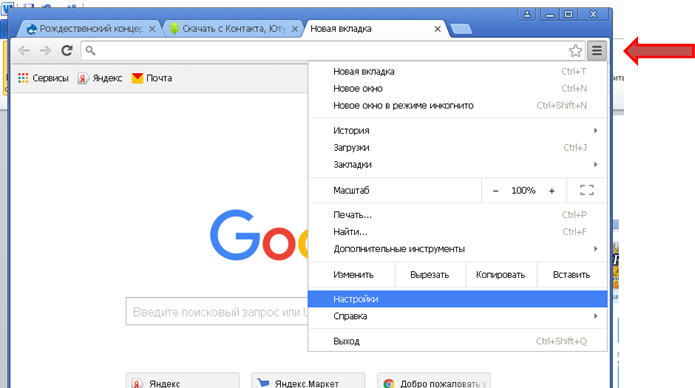This screenshot has width=695, height=388.
Task: Open Настройки from the menu
Action: coord(457,299)
